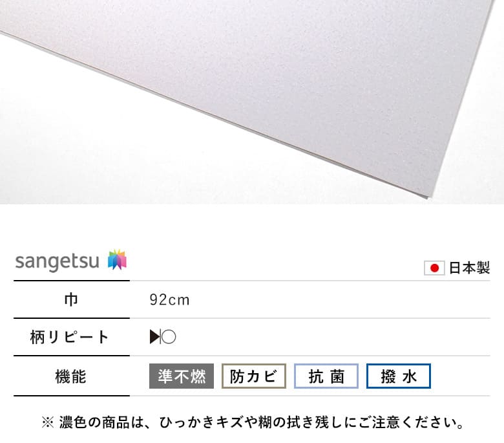
Task: Click the pattern repeat circle symbol
Action: point(169,337)
